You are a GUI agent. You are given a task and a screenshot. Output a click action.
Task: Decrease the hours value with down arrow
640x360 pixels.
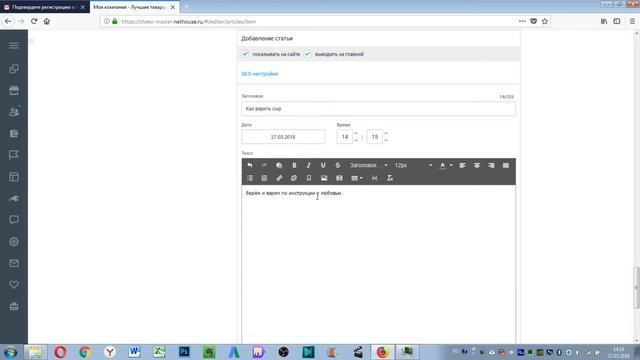[x=356, y=140]
